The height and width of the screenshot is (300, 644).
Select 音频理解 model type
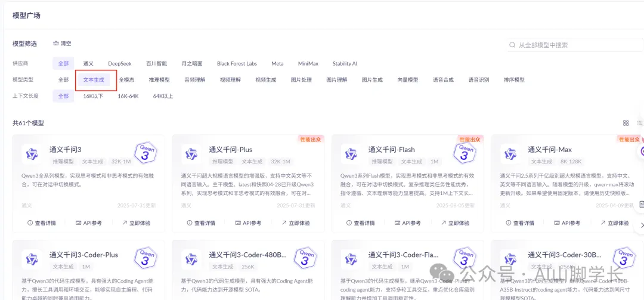(195, 80)
